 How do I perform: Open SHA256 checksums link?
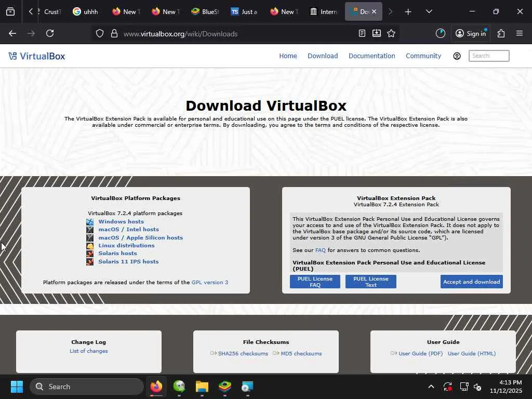[243, 353]
